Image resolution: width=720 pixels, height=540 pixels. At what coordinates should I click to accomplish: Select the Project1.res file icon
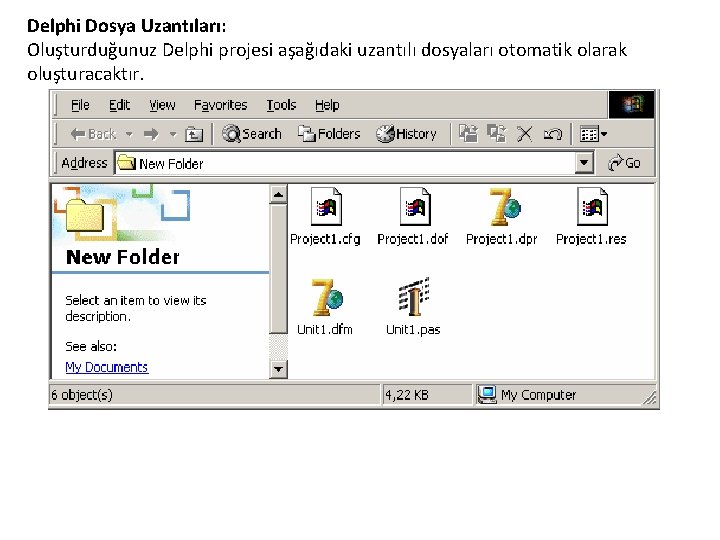592,207
